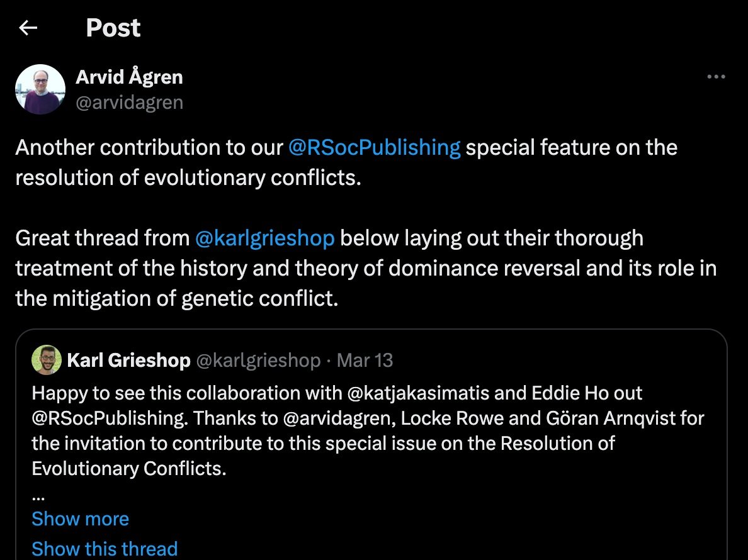The width and height of the screenshot is (748, 560).
Task: Go back using the left arrow icon
Action: [28, 28]
